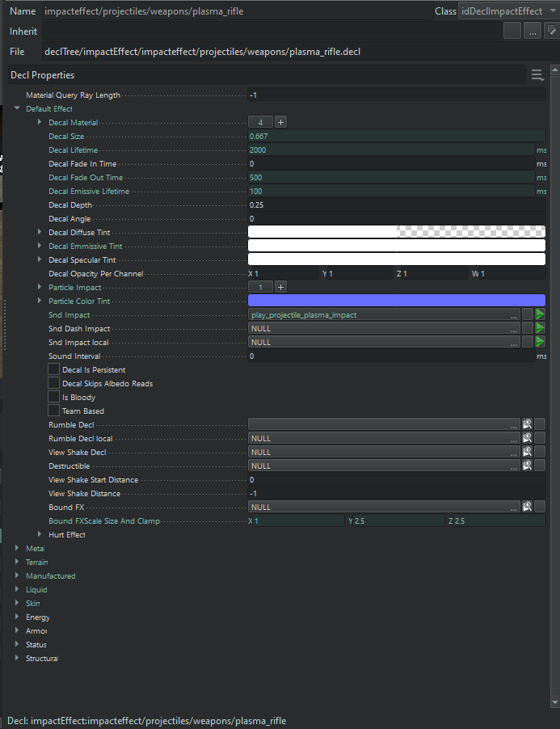This screenshot has width=560, height=729.
Task: Expand the Metal category
Action: click(17, 548)
